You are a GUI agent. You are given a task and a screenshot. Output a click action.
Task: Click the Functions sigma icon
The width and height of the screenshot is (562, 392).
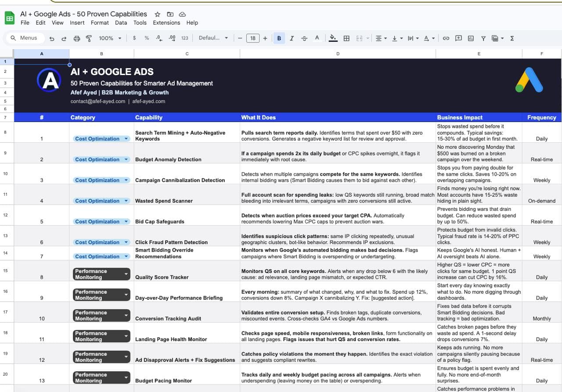point(512,38)
